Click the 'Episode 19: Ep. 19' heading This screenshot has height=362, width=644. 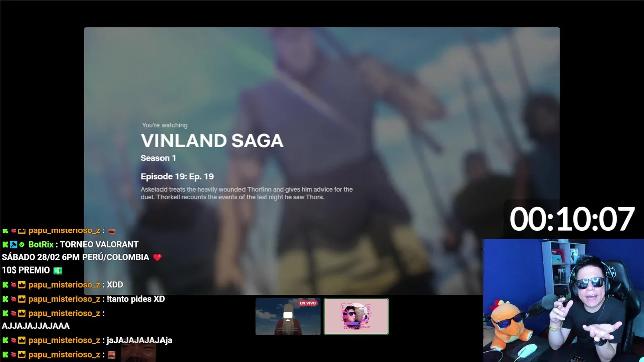click(177, 176)
